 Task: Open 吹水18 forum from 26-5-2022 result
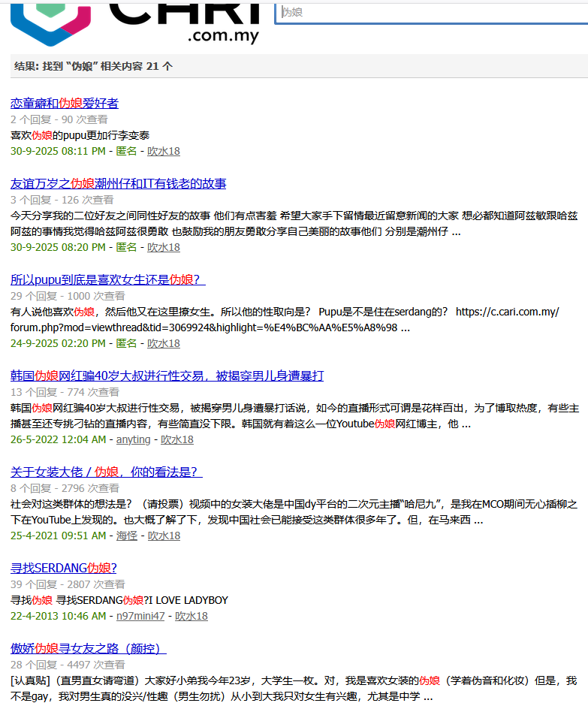[x=177, y=439]
